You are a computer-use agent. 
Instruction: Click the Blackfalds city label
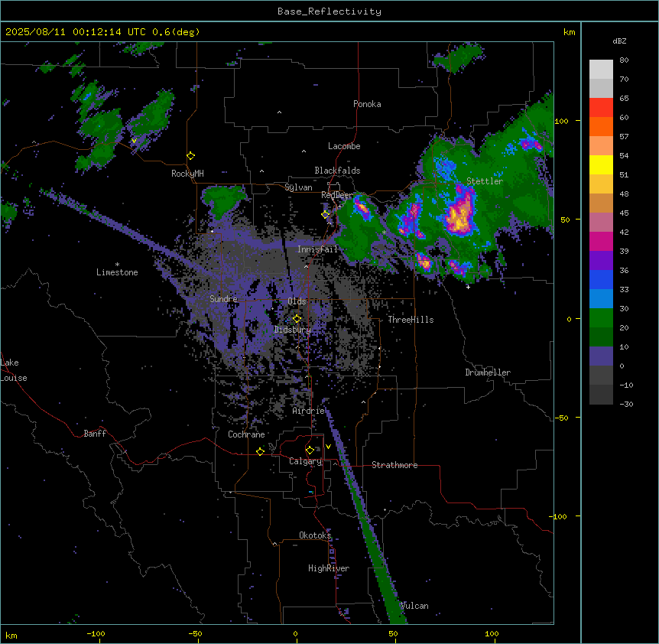(337, 171)
